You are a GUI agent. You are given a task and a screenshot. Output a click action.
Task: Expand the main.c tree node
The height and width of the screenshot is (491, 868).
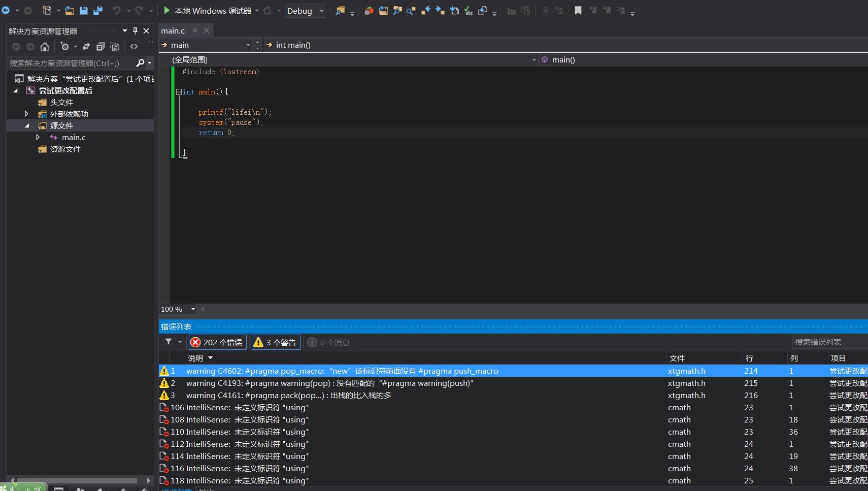pyautogui.click(x=38, y=138)
